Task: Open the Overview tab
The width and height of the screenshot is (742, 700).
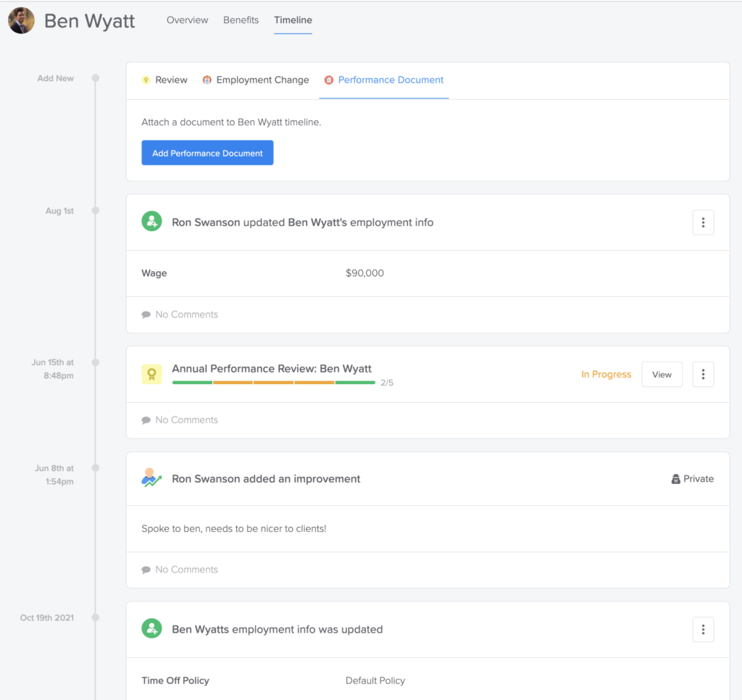Action: pos(187,20)
